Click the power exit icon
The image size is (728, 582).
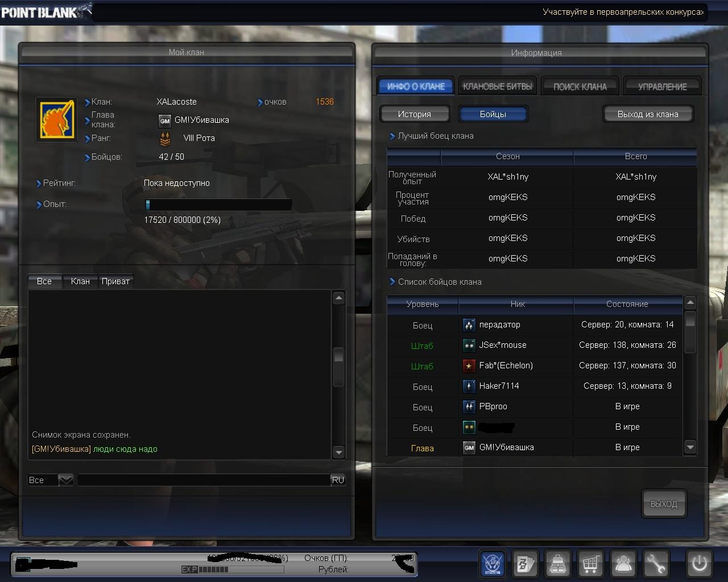pos(699,564)
